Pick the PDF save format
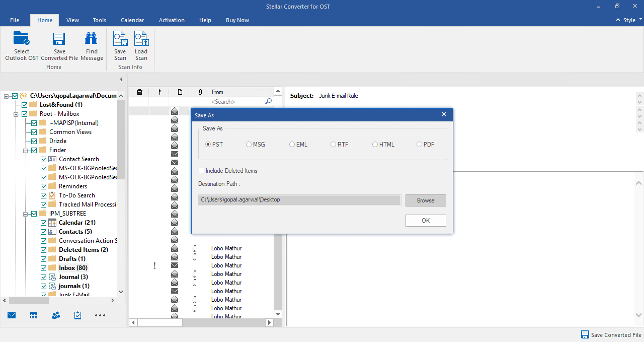This screenshot has height=342, width=644. [419, 145]
